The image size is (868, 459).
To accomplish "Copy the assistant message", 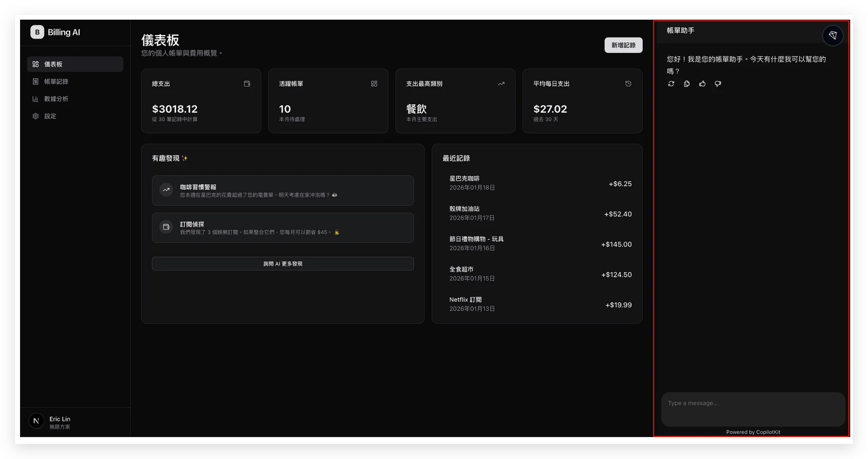I will click(x=687, y=84).
